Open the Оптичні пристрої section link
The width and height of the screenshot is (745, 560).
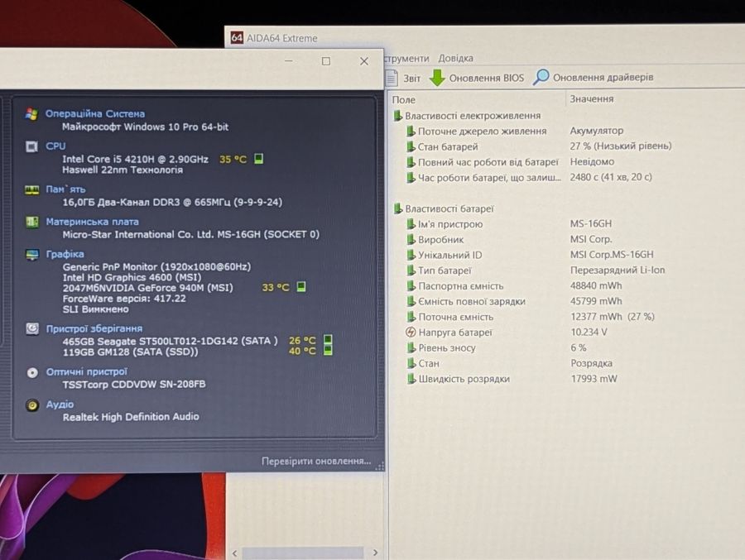point(86,371)
